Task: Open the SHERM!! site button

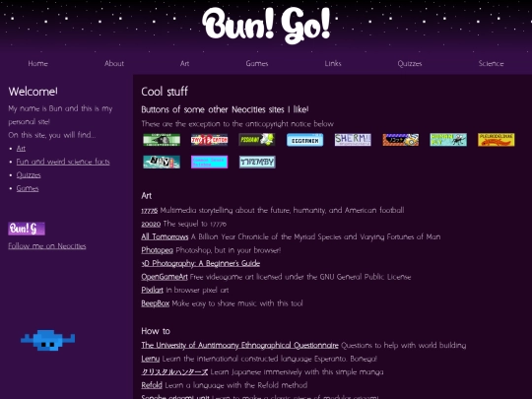Action: [353, 140]
